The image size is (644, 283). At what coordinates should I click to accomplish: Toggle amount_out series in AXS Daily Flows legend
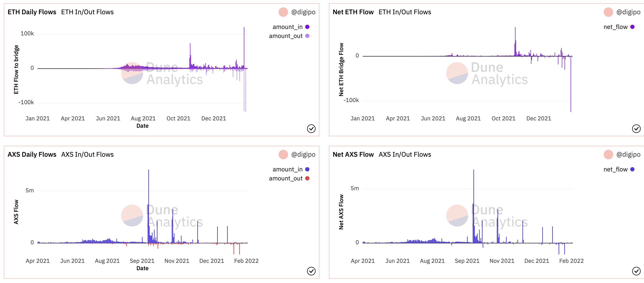[x=289, y=178]
